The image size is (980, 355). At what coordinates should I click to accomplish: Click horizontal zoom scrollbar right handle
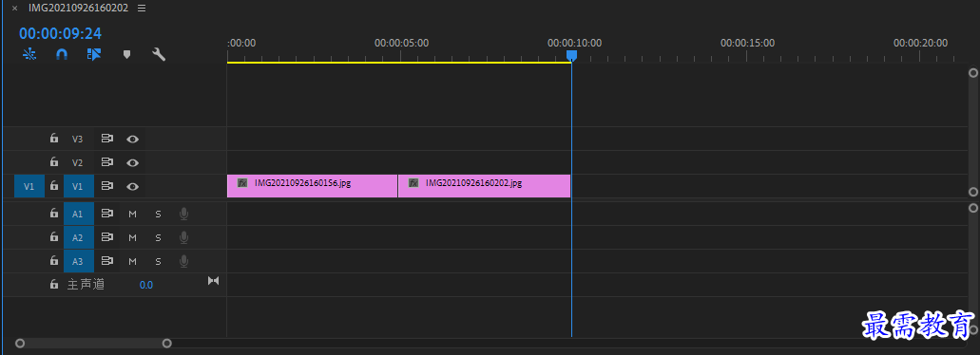click(167, 344)
